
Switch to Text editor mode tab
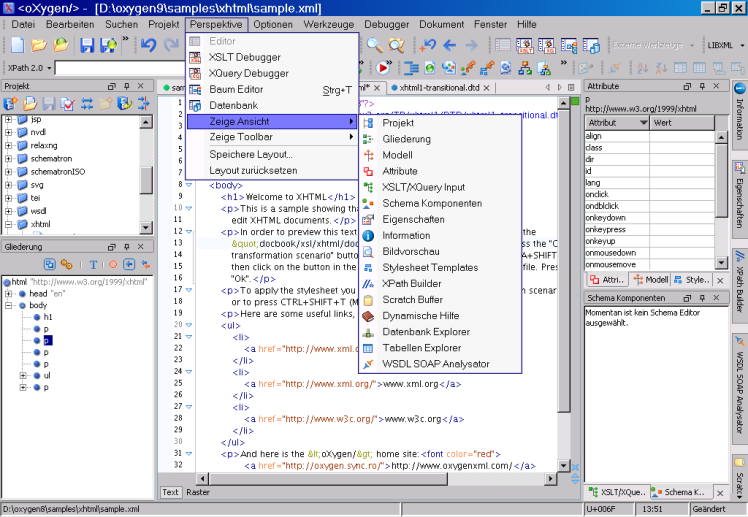click(x=170, y=492)
